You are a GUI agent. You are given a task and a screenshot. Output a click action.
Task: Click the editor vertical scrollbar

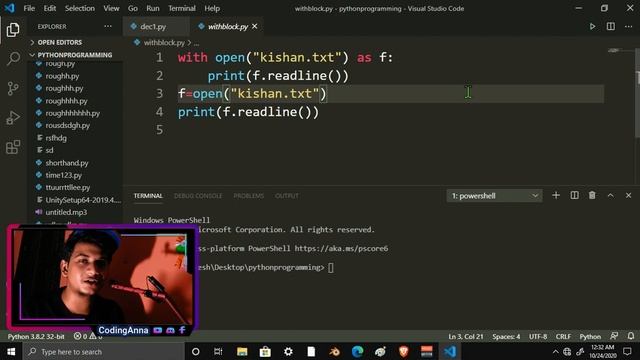click(x=637, y=94)
